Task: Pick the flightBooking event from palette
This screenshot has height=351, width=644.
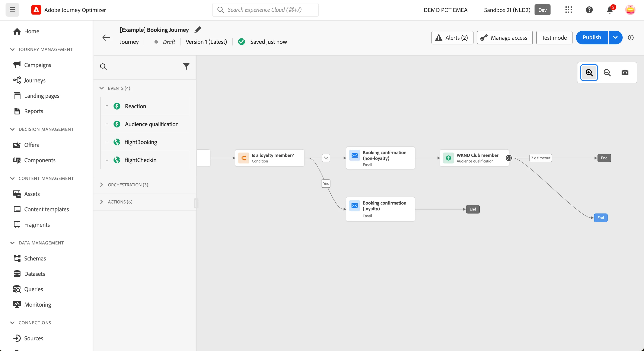Action: pos(144,142)
